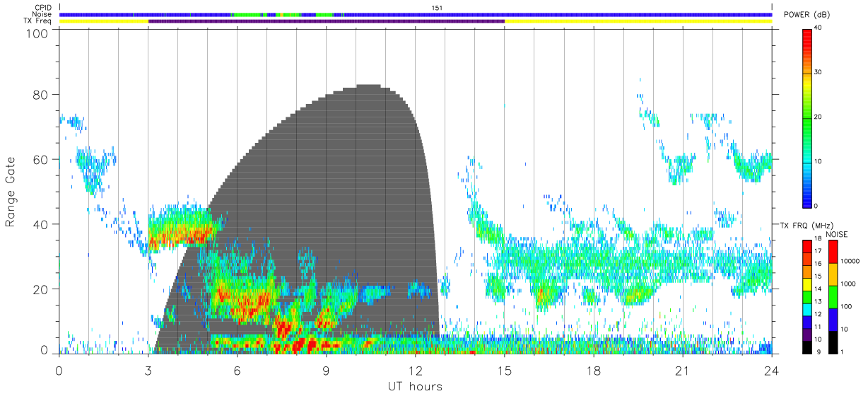Screen dimensions: 868x401
Task: Click the POWER (dB) legend title
Action: (x=807, y=15)
